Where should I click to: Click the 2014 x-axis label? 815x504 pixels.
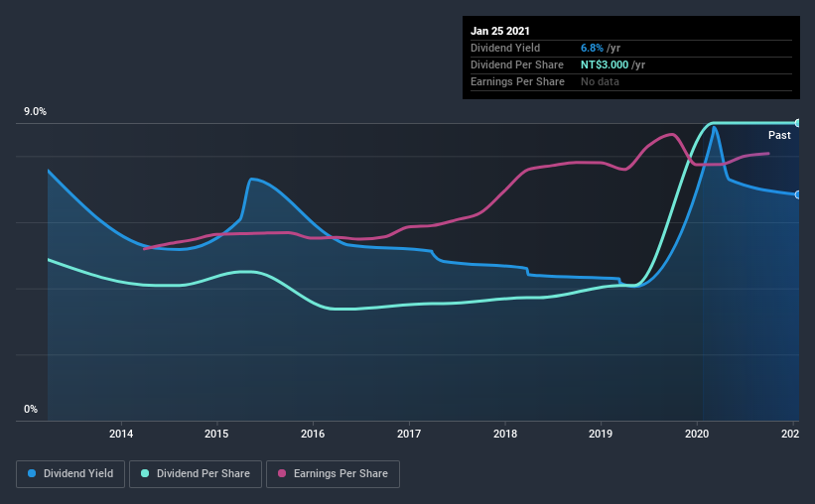tap(120, 434)
